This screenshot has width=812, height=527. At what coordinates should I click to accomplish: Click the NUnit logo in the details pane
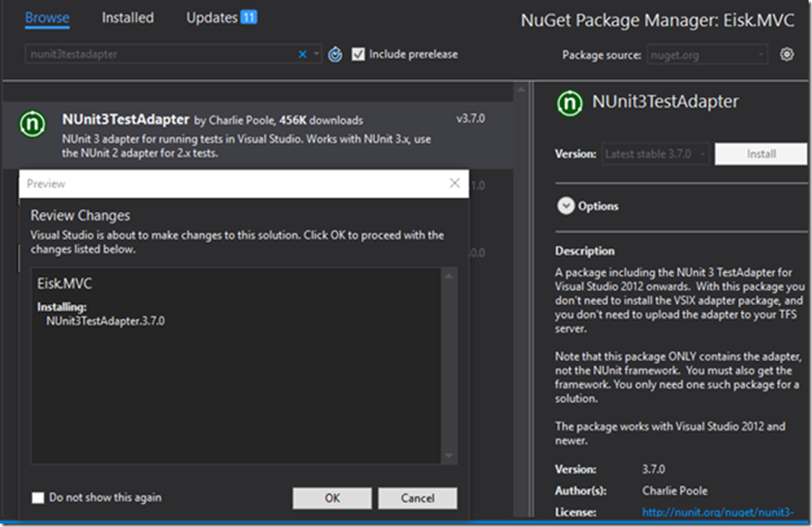click(x=570, y=103)
